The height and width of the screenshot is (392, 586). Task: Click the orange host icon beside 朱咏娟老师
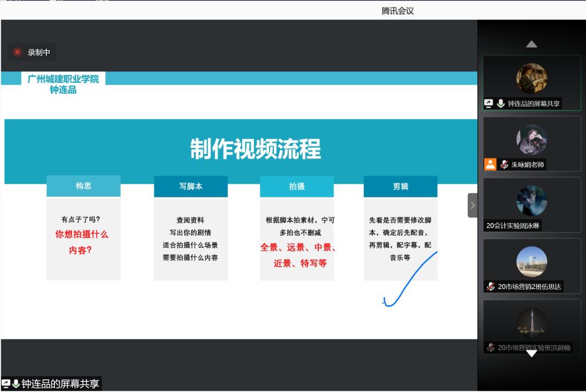pyautogui.click(x=490, y=164)
